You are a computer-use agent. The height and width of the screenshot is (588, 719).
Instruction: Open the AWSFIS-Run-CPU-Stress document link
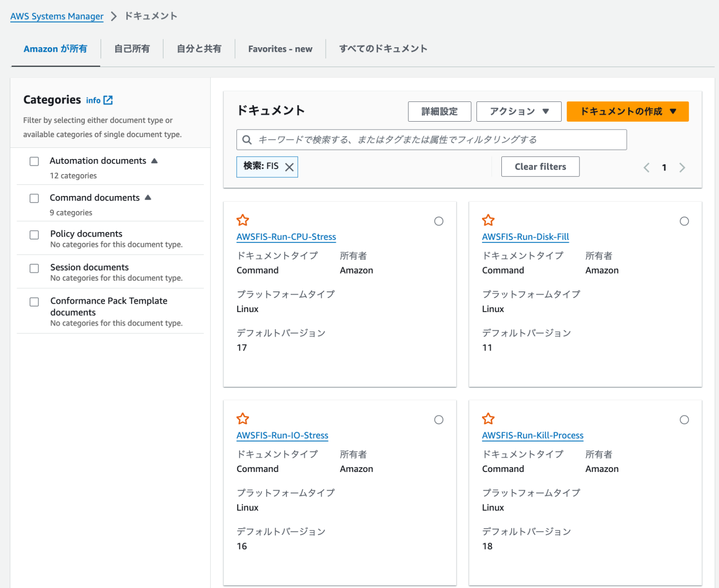click(x=286, y=237)
